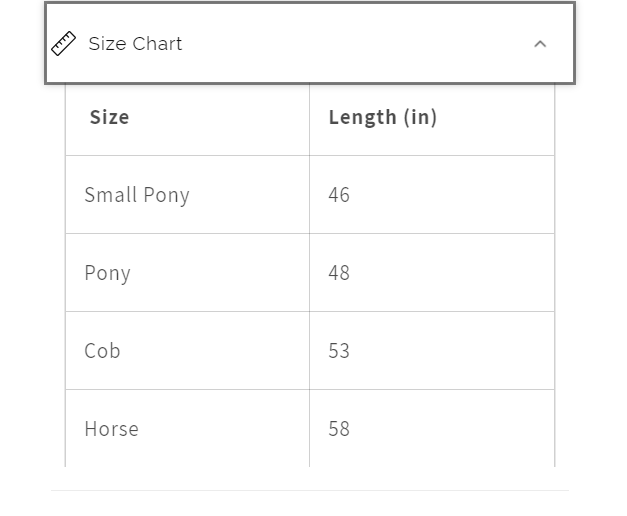Image resolution: width=627 pixels, height=516 pixels.
Task: Click the word 'Small' in first row
Action: pyautogui.click(x=109, y=195)
